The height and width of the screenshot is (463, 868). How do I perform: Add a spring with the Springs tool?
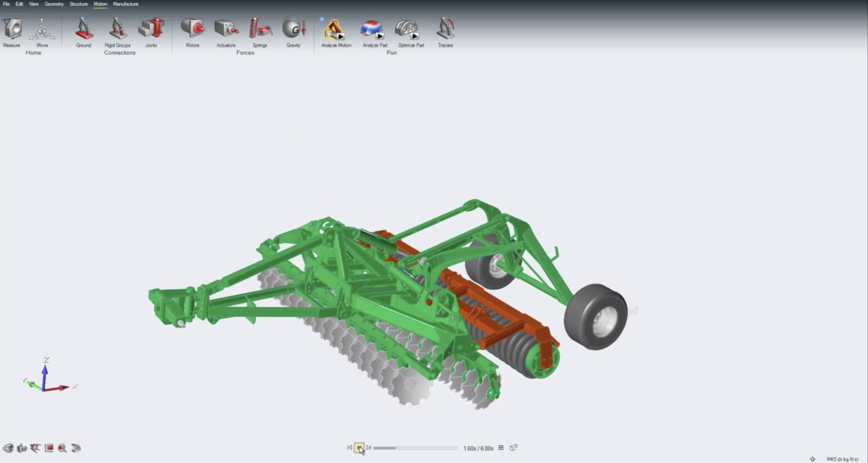260,29
